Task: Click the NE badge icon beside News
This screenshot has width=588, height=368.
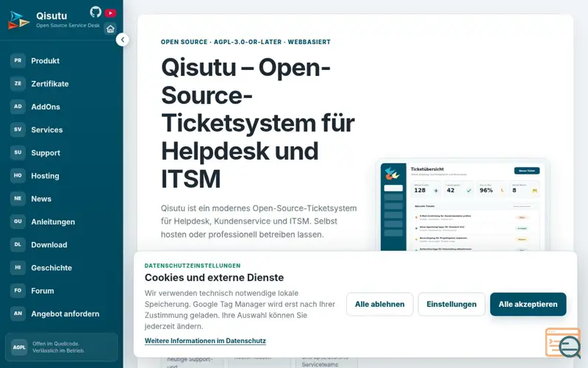Action: (18, 199)
